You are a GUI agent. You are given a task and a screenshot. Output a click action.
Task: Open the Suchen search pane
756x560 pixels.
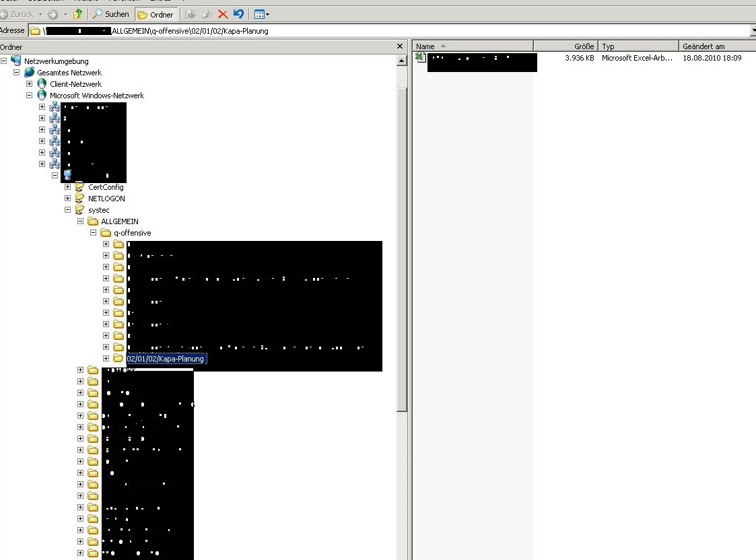click(111, 14)
